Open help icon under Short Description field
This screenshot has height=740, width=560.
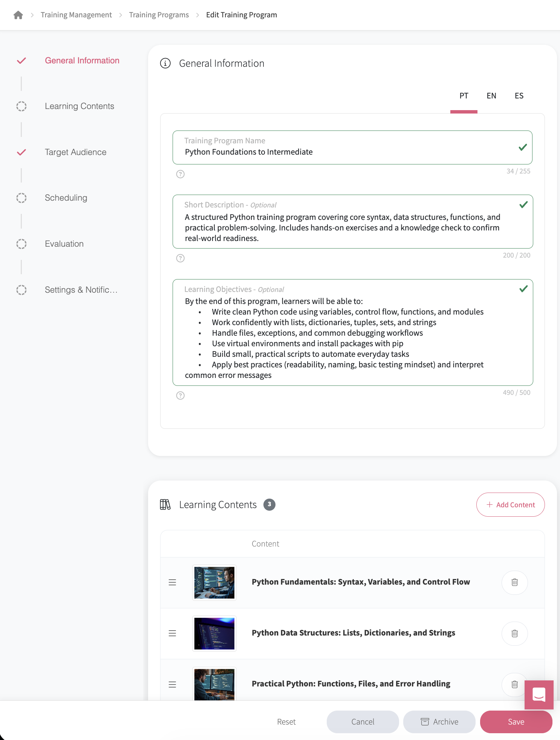tap(181, 258)
